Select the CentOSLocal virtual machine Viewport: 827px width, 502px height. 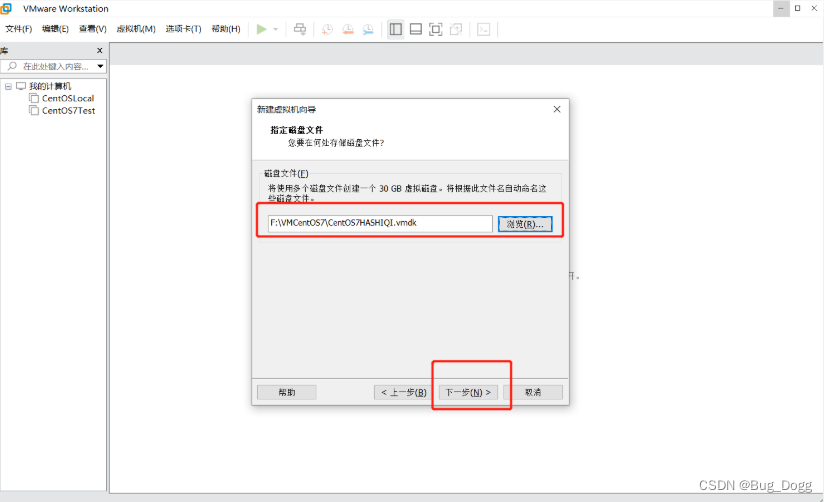[x=68, y=98]
